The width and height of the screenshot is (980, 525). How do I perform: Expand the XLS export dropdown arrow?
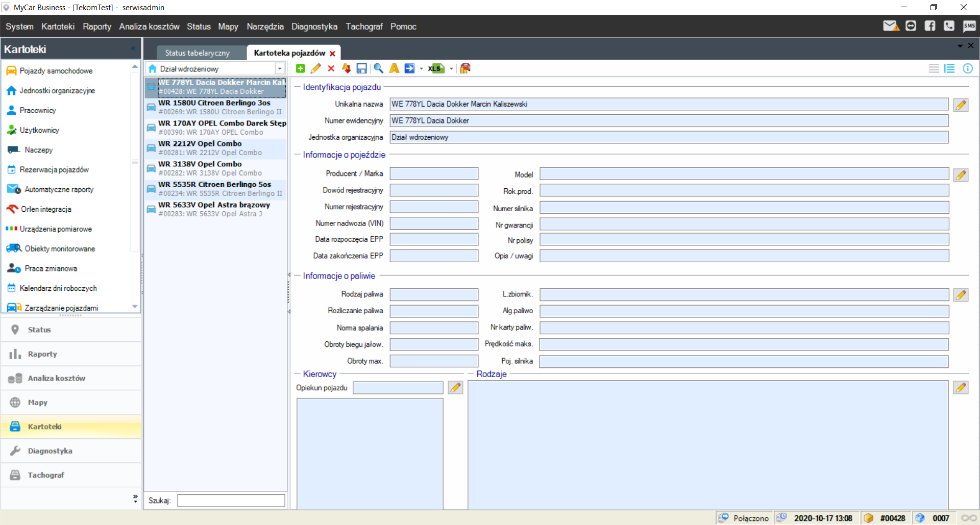(451, 68)
